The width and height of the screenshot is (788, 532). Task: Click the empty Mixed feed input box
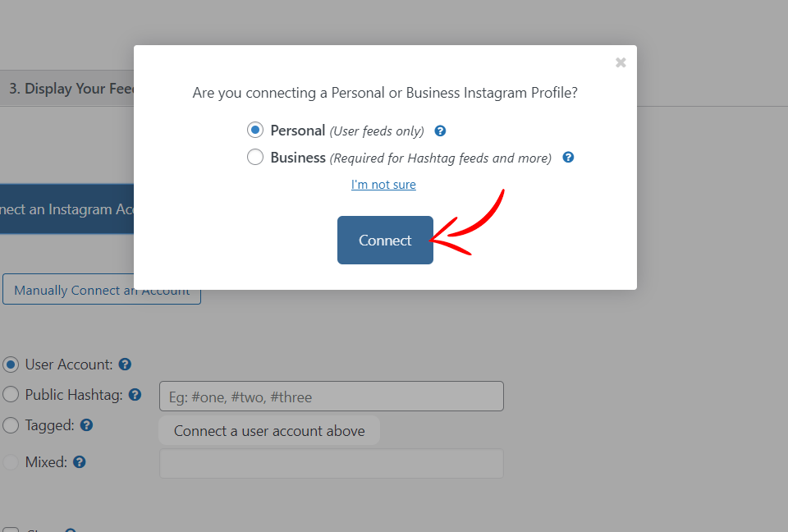point(331,464)
